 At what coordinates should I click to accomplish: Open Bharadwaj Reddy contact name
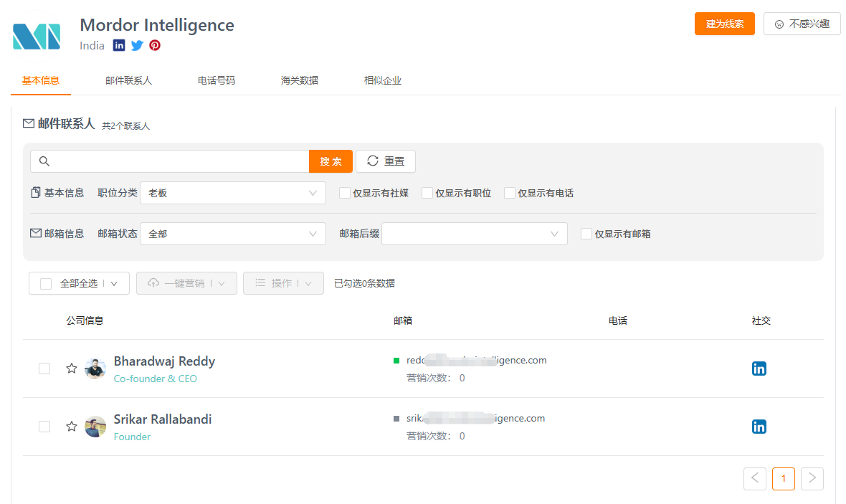click(165, 361)
